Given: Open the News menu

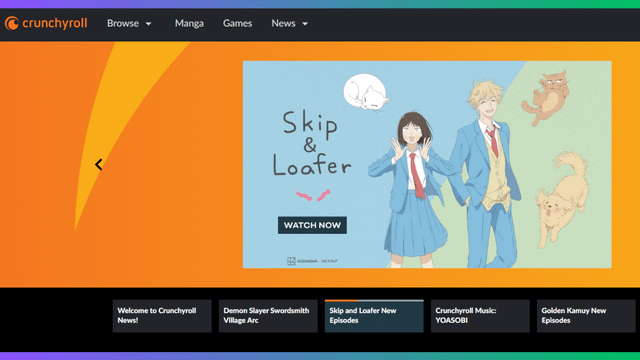Looking at the screenshot, I should [283, 23].
